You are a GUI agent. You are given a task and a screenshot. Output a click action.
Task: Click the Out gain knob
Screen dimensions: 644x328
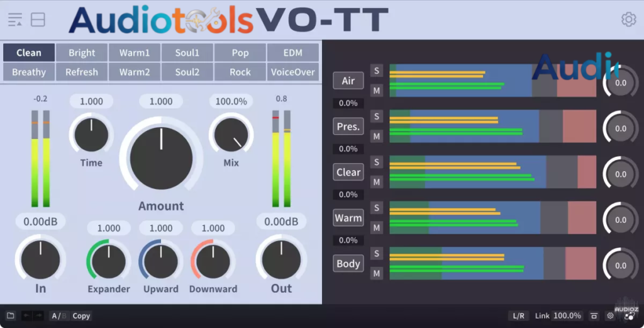(x=281, y=259)
